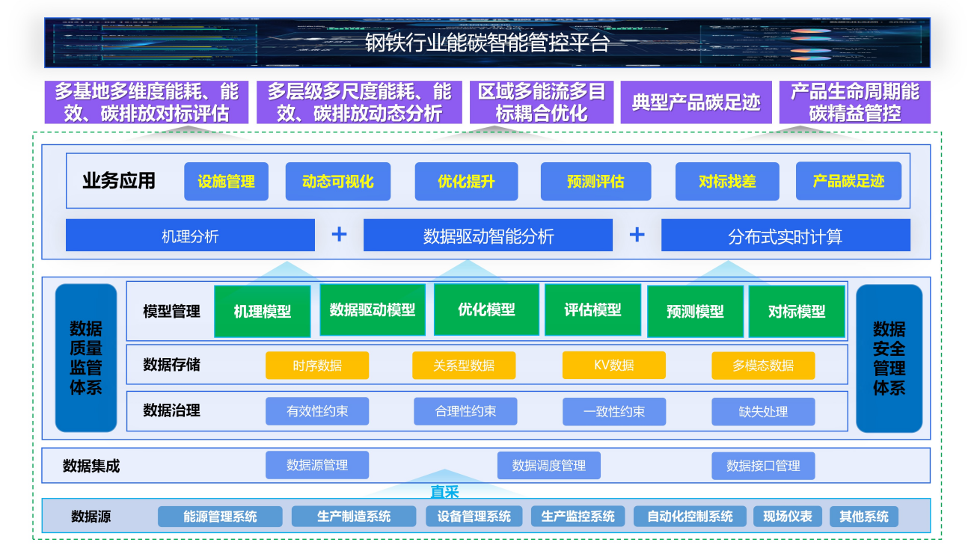Click the 设施管理 business application button
Screen dimensions: 980x551
pos(226,182)
